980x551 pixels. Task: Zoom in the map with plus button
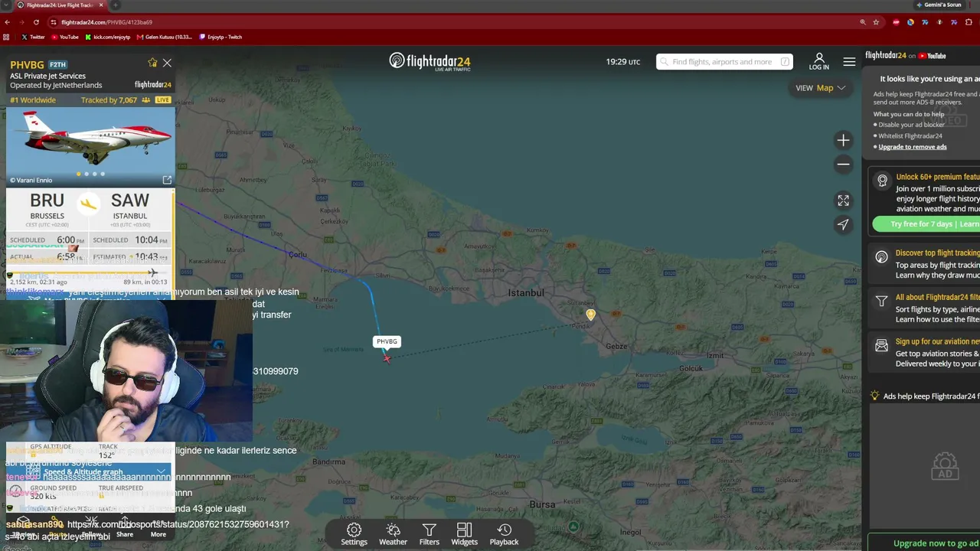click(843, 140)
